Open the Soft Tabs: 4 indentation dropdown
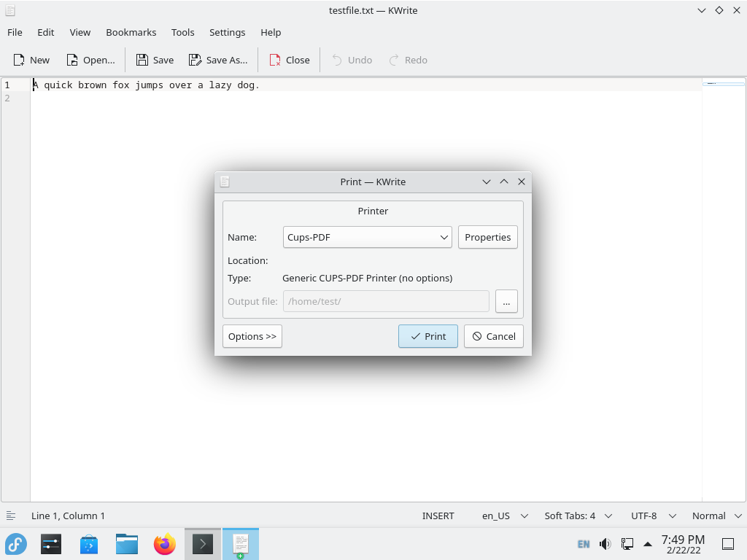 [578, 516]
